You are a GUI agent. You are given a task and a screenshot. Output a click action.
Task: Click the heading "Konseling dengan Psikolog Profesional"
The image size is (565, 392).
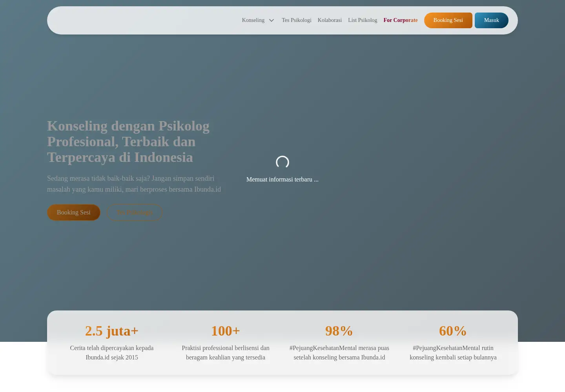click(x=128, y=142)
